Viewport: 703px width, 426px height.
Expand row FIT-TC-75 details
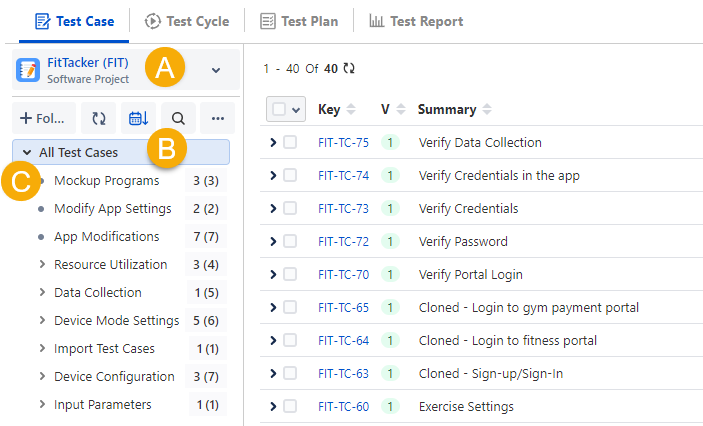coord(273,142)
